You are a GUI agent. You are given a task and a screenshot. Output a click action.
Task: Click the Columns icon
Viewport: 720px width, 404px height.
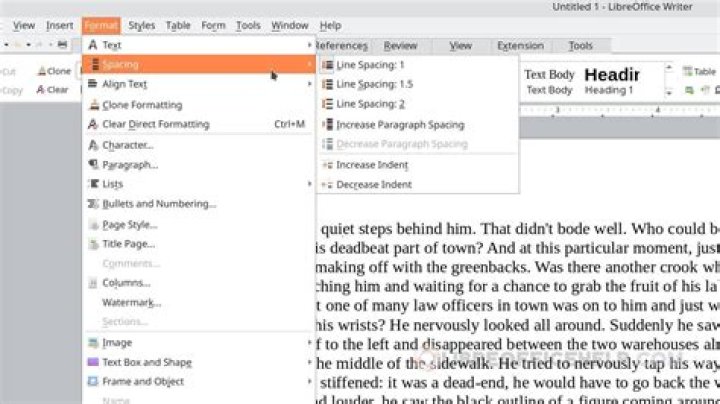93,283
